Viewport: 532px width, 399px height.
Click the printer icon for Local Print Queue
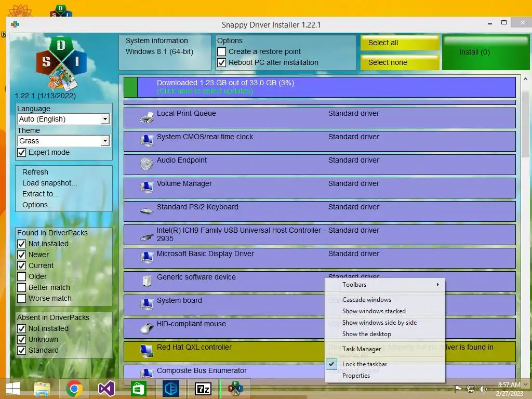[146, 117]
